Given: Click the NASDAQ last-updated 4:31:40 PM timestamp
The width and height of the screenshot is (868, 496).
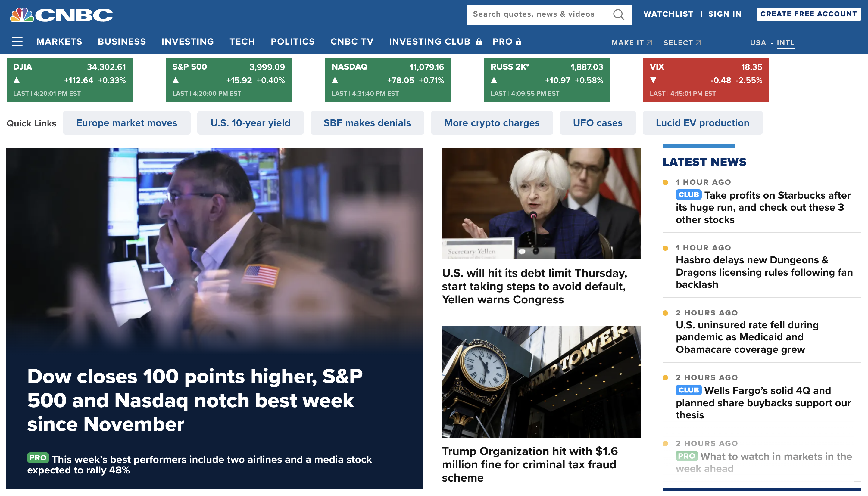Looking at the screenshot, I should pos(365,93).
